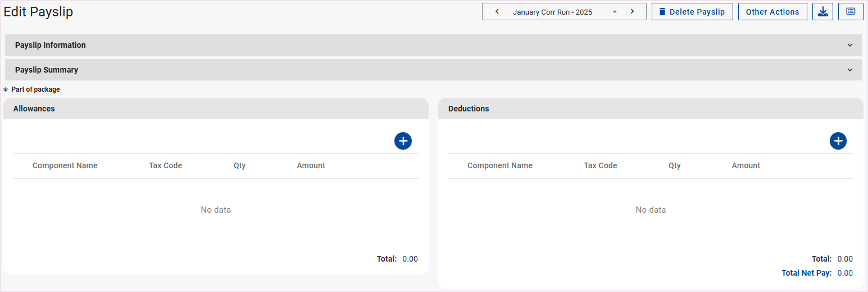The height and width of the screenshot is (292, 868).
Task: Click Tax Code header in Allowances table
Action: (x=165, y=165)
